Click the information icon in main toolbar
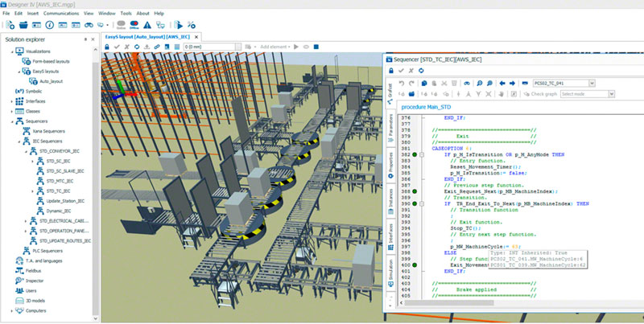 (x=50, y=25)
